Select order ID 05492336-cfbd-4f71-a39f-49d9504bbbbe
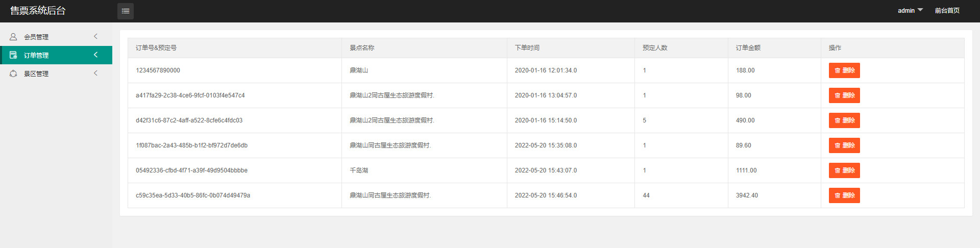The width and height of the screenshot is (980, 248). tap(192, 170)
